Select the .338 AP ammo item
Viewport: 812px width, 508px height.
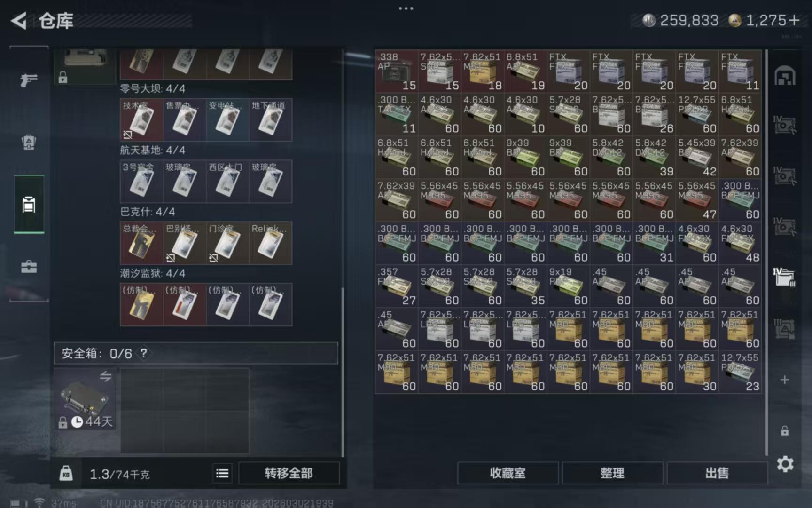click(396, 71)
